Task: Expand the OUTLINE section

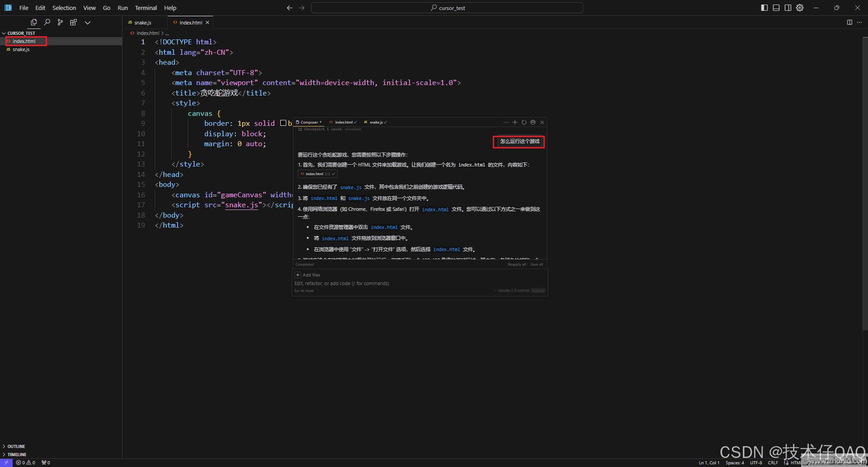Action: pos(16,446)
